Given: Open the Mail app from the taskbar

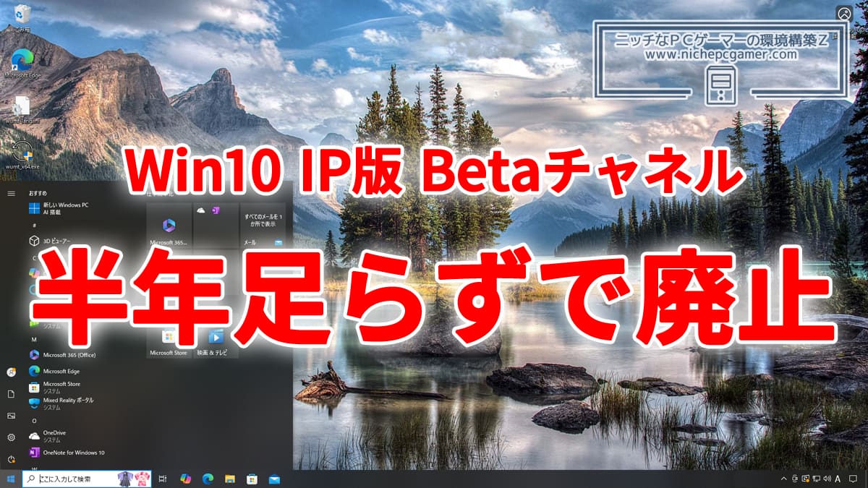Looking at the screenshot, I should [274, 479].
